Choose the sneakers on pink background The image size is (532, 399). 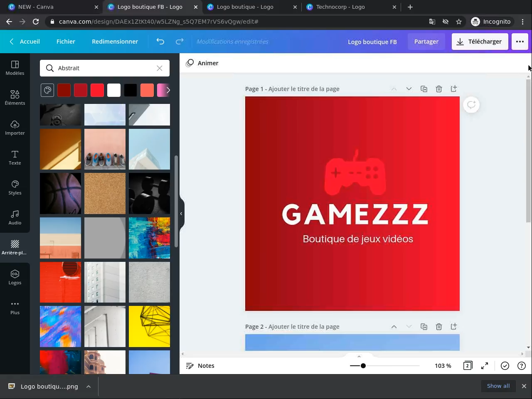click(x=105, y=149)
